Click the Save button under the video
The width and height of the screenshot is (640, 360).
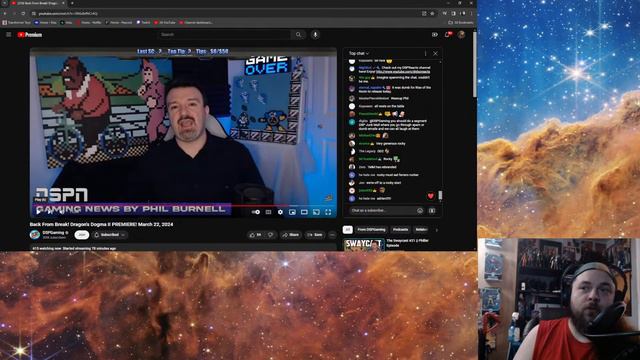click(x=315, y=235)
